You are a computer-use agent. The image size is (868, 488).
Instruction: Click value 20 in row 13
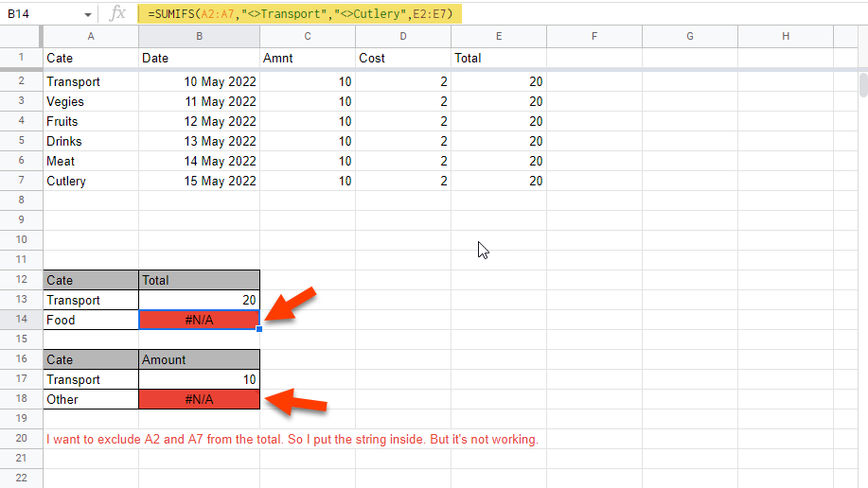(x=200, y=300)
